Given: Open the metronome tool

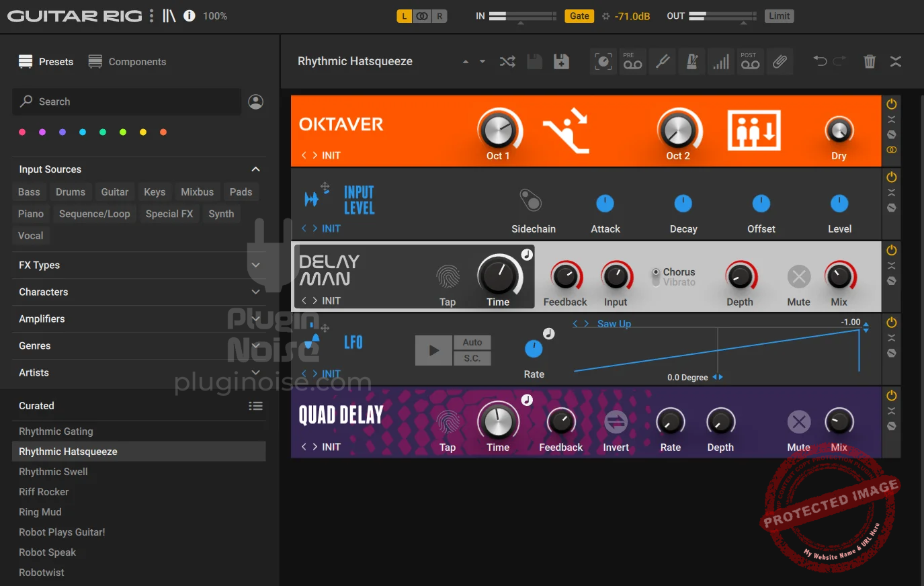Looking at the screenshot, I should coord(691,62).
